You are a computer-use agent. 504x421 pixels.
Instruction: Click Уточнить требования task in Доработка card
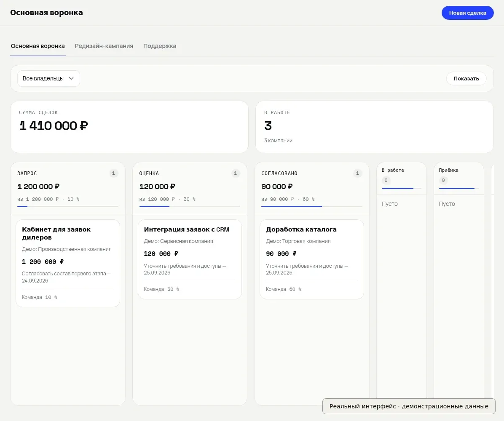tap(307, 269)
